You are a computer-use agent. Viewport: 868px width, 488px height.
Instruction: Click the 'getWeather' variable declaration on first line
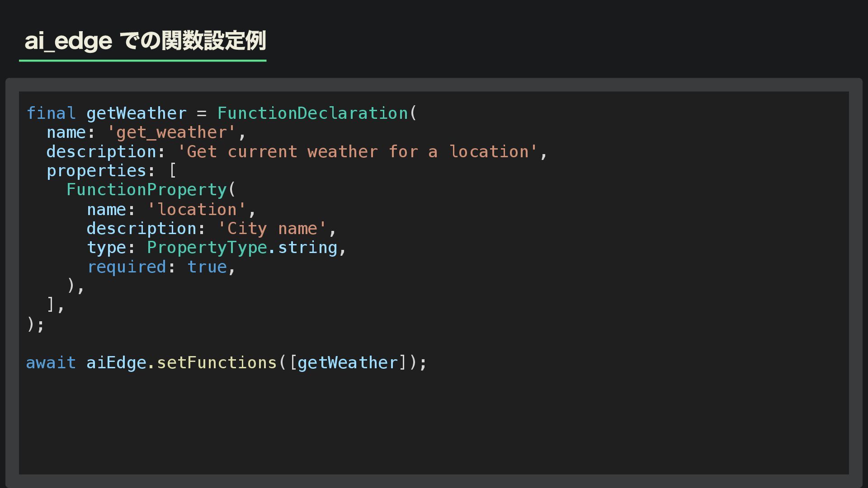tap(136, 113)
